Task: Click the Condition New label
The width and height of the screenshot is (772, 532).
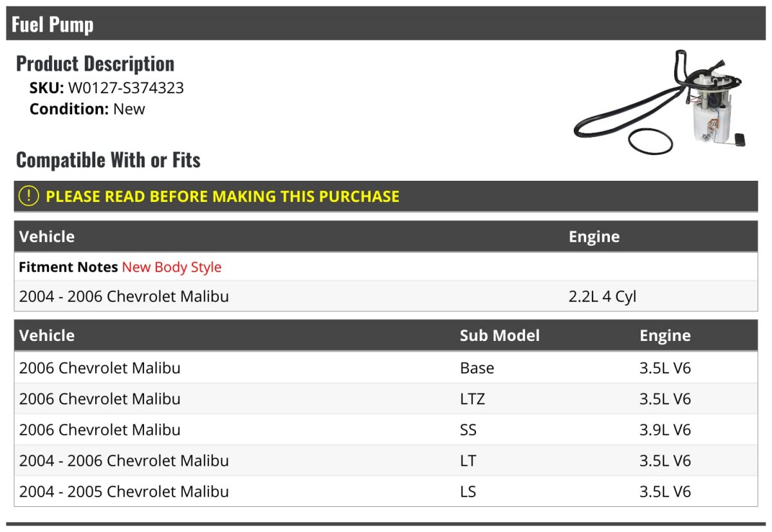Action: 87,109
